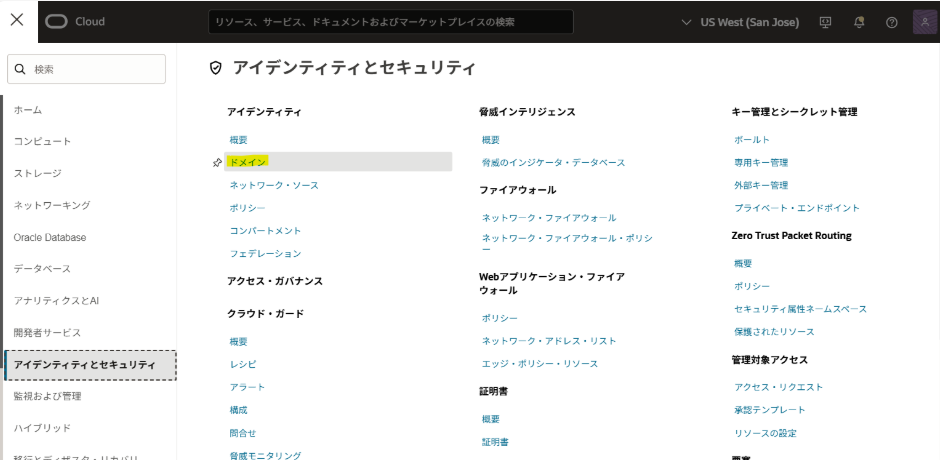Open 脅威のインジケータ・データベース link
The image size is (940, 460).
(554, 163)
